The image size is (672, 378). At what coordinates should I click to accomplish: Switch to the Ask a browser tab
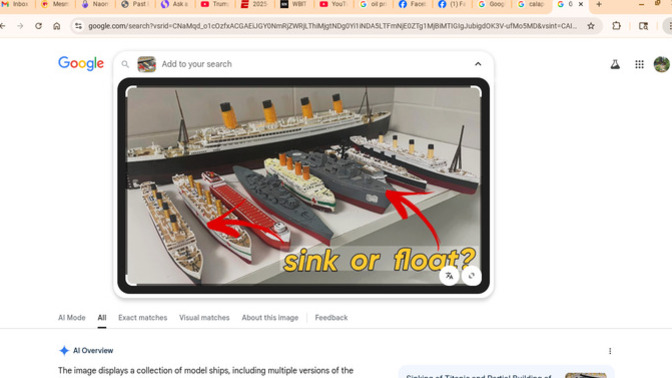(175, 4)
